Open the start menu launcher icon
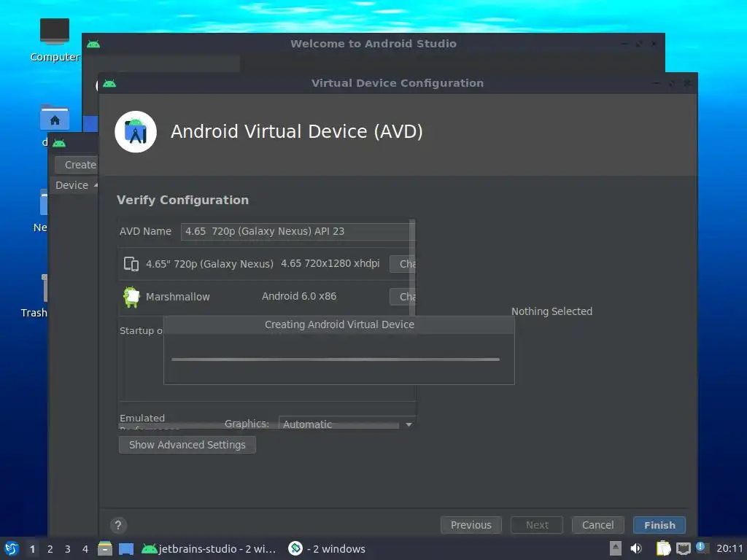The width and height of the screenshot is (747, 560). [x=11, y=548]
